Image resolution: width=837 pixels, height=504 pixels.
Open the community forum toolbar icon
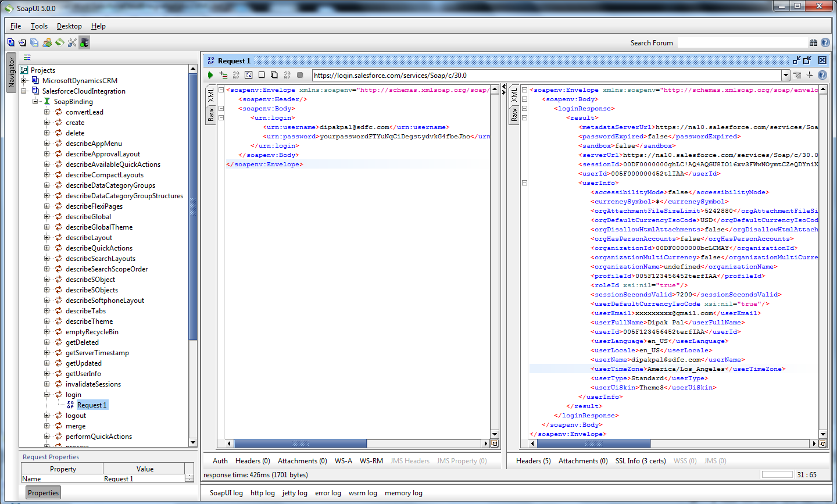click(x=47, y=42)
